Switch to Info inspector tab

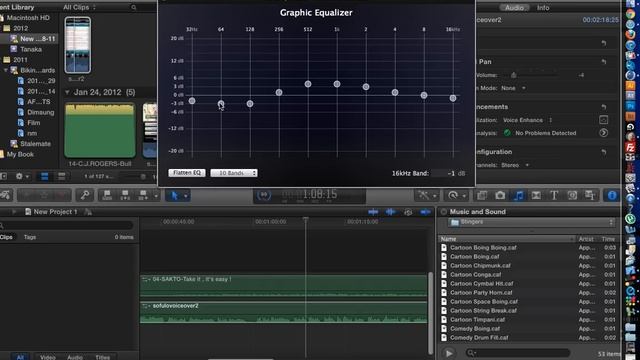pos(543,8)
